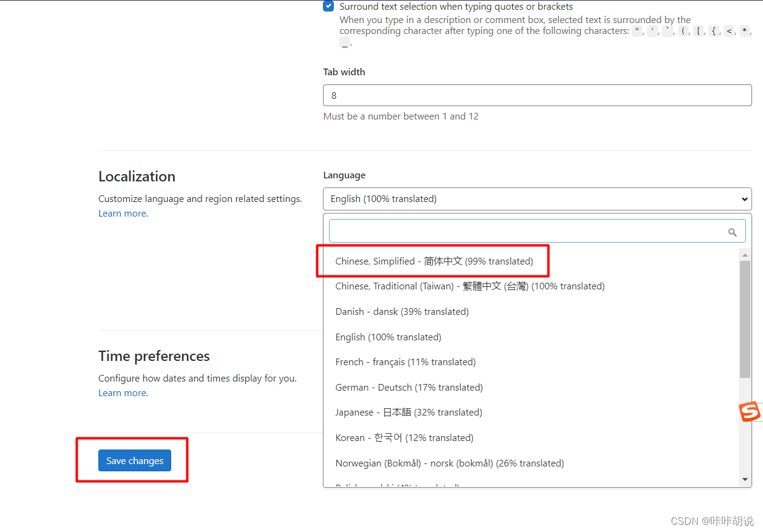Click the language list scrollbar thumb
Image resolution: width=763 pixels, height=532 pixels.
click(745, 319)
